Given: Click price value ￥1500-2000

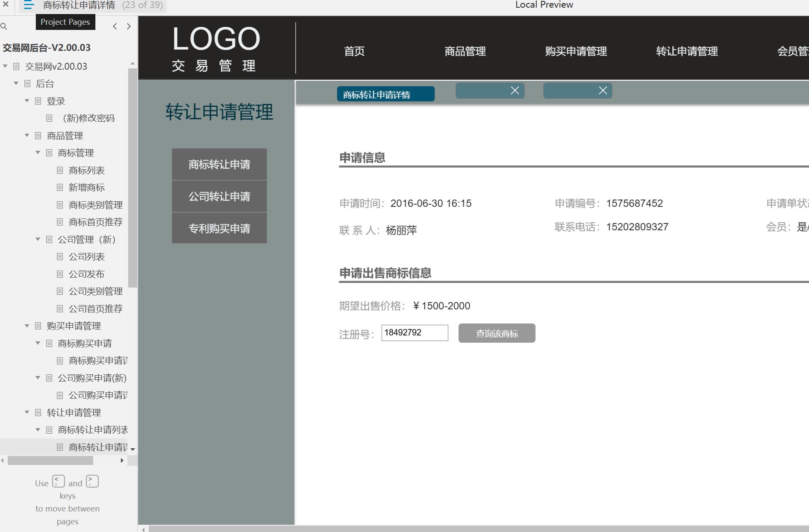Looking at the screenshot, I should click(x=441, y=306).
